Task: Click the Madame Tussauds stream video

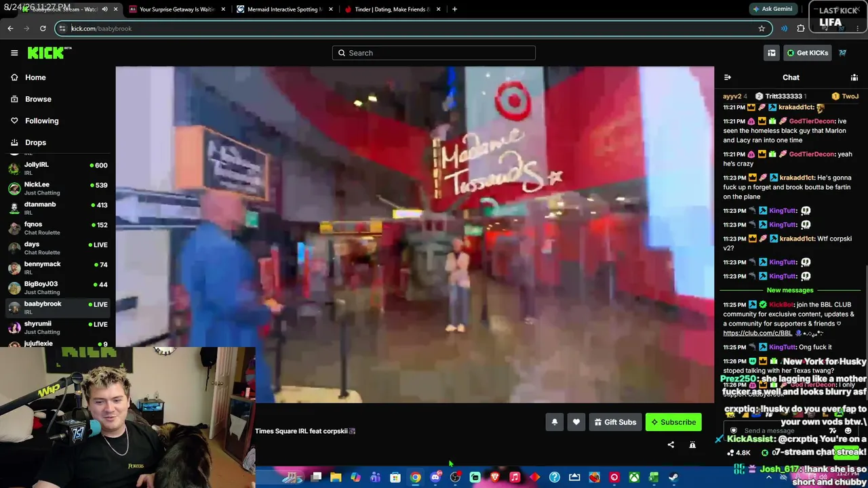Action: tap(415, 235)
